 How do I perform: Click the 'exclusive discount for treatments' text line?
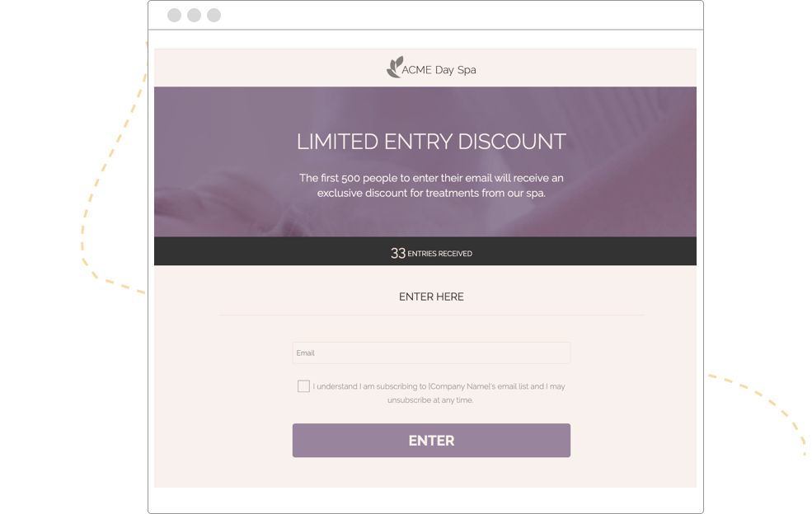431,193
